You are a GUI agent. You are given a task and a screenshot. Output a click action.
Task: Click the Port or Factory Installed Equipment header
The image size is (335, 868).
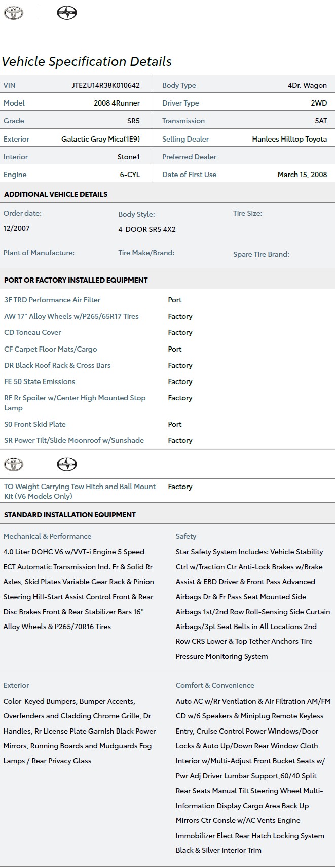tap(76, 280)
